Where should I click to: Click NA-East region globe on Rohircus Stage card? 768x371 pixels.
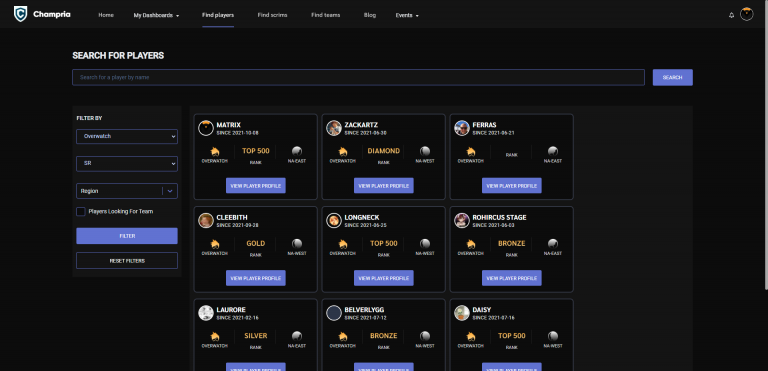pos(553,244)
